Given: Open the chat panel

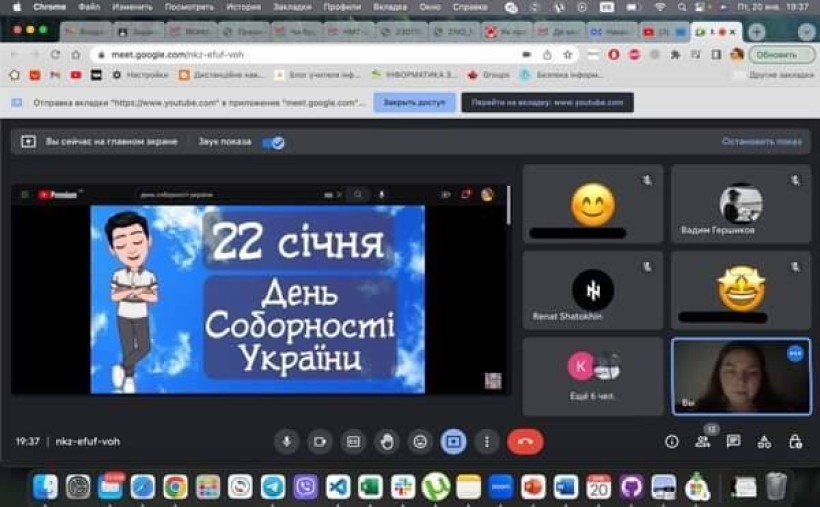Looking at the screenshot, I should point(733,442).
